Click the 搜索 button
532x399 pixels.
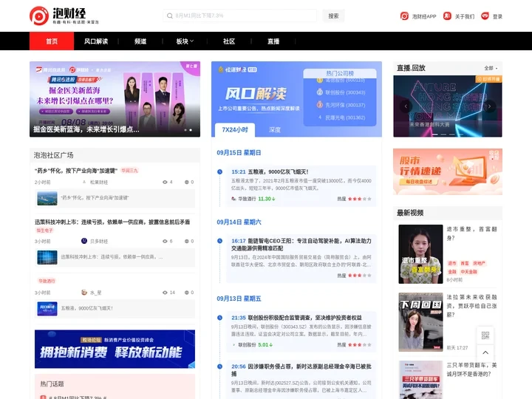pyautogui.click(x=333, y=16)
